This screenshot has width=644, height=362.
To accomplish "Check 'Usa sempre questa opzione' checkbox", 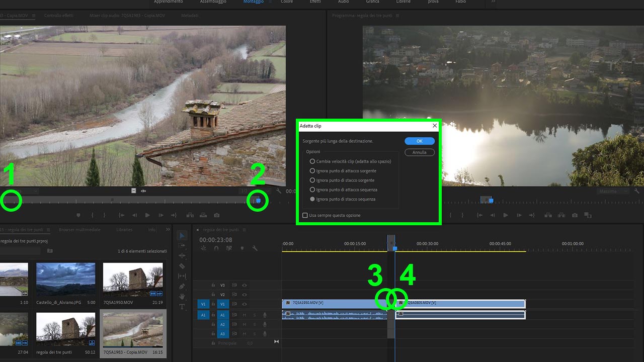I will [305, 215].
